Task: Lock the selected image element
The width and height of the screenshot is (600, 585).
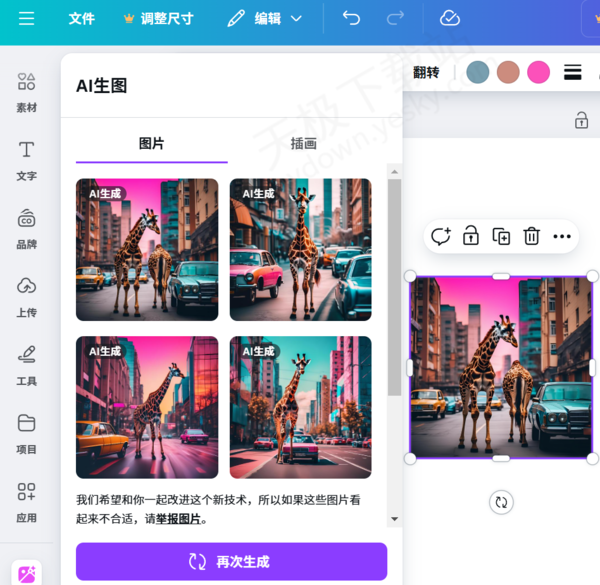Action: point(471,236)
